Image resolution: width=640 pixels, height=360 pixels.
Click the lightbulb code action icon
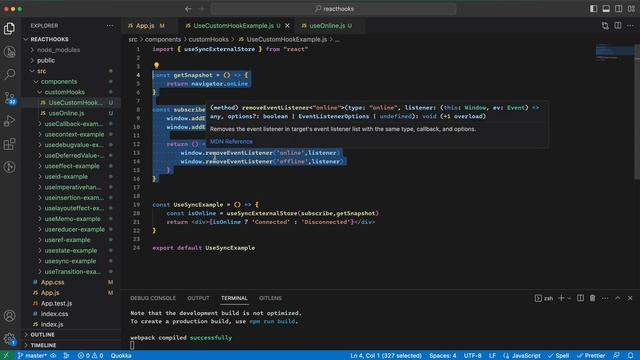click(156, 65)
